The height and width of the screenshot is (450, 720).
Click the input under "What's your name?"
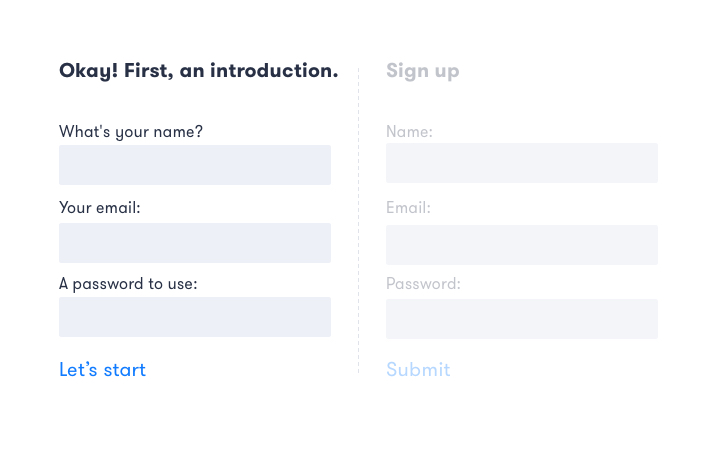coord(195,165)
